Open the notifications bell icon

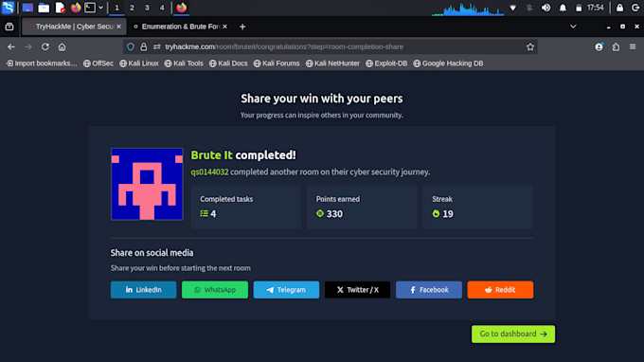point(563,8)
